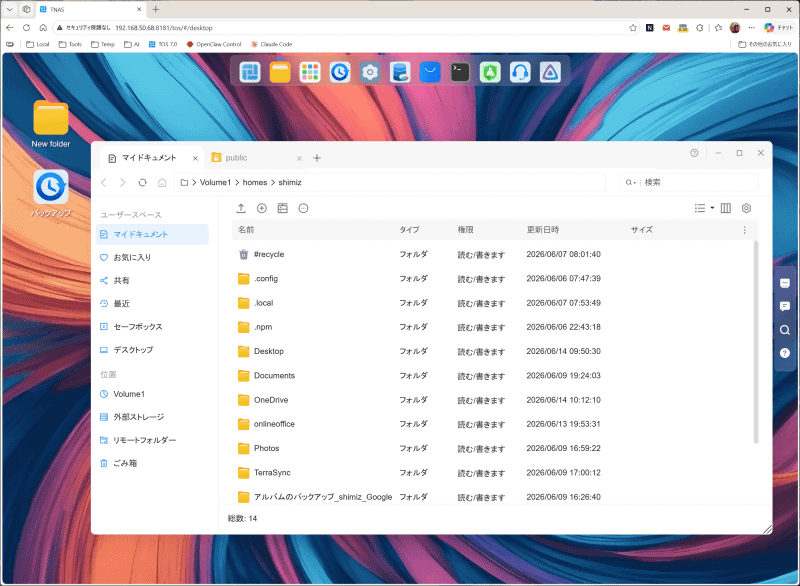Click the upload toolbar icon
Image resolution: width=800 pixels, height=586 pixels.
pos(241,208)
